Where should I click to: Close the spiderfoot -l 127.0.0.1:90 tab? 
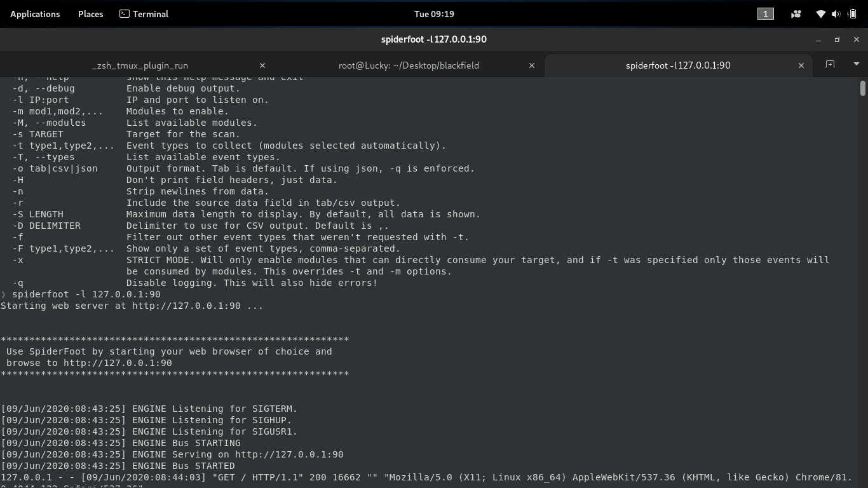(x=801, y=65)
